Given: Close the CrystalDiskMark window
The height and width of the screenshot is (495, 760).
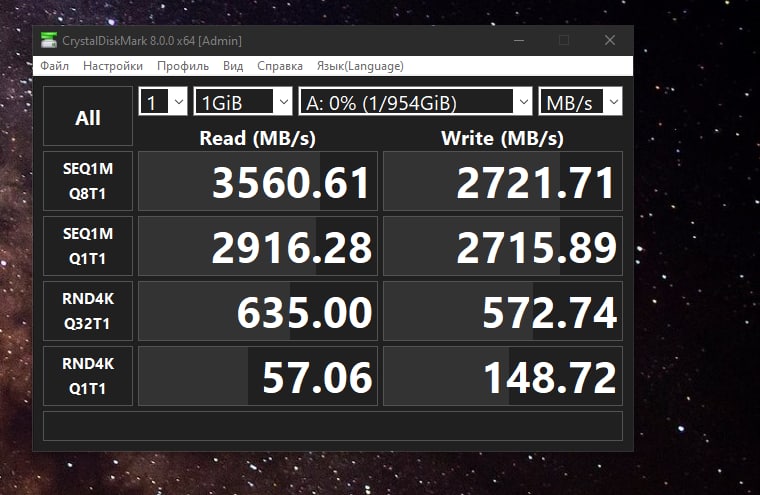Looking at the screenshot, I should pos(610,40).
